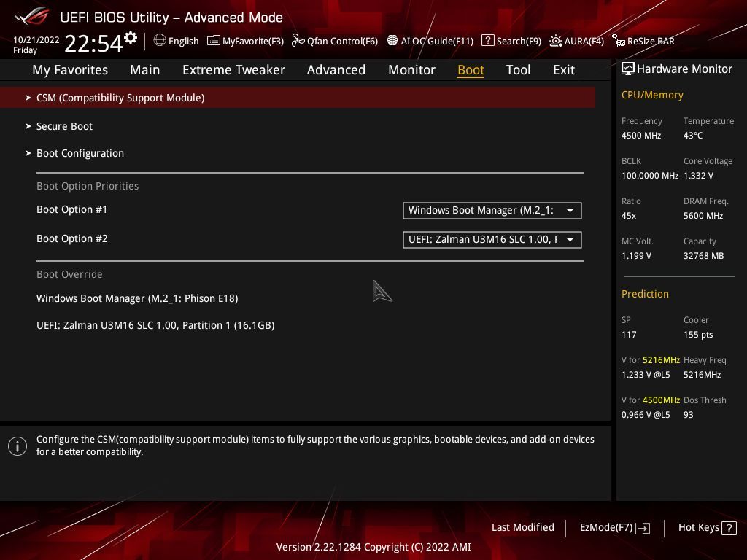Switch to Exit tab
Image resolution: width=747 pixels, height=560 pixels.
(564, 70)
